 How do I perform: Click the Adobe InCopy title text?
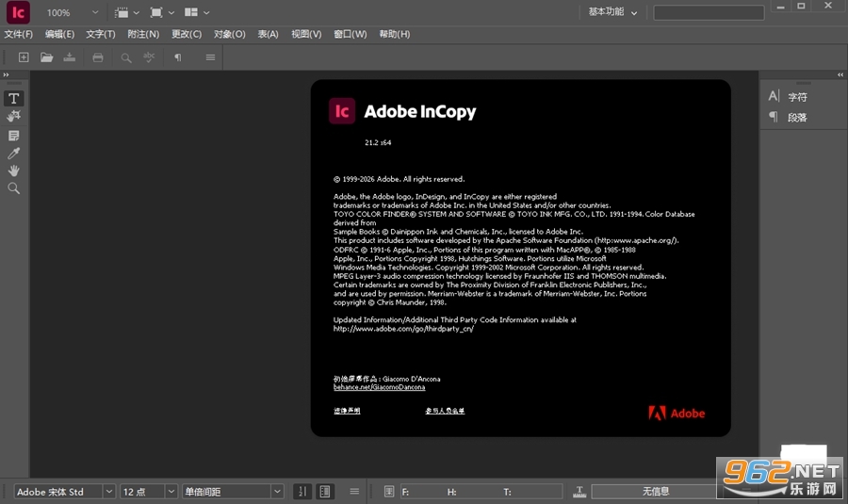419,111
